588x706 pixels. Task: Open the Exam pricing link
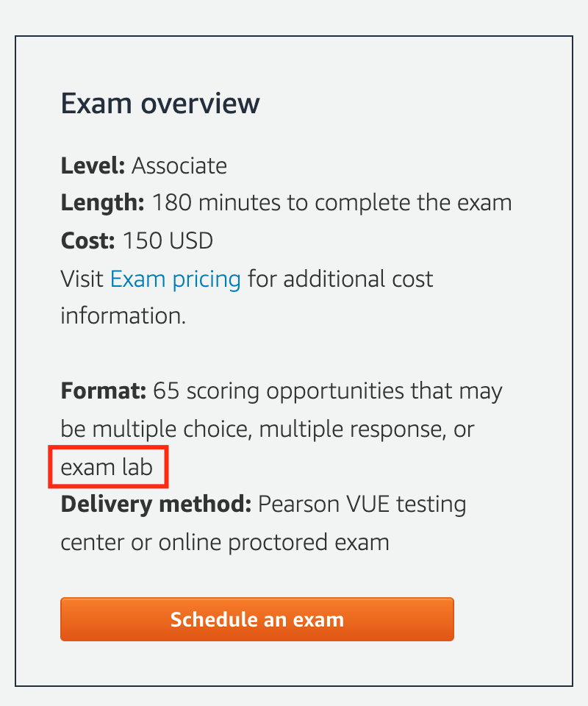click(175, 279)
